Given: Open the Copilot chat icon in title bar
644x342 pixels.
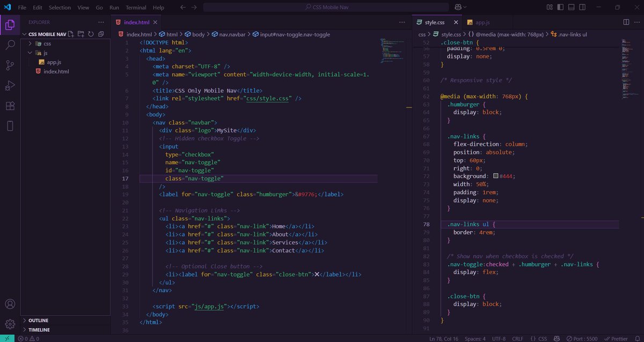Looking at the screenshot, I should tap(459, 8).
